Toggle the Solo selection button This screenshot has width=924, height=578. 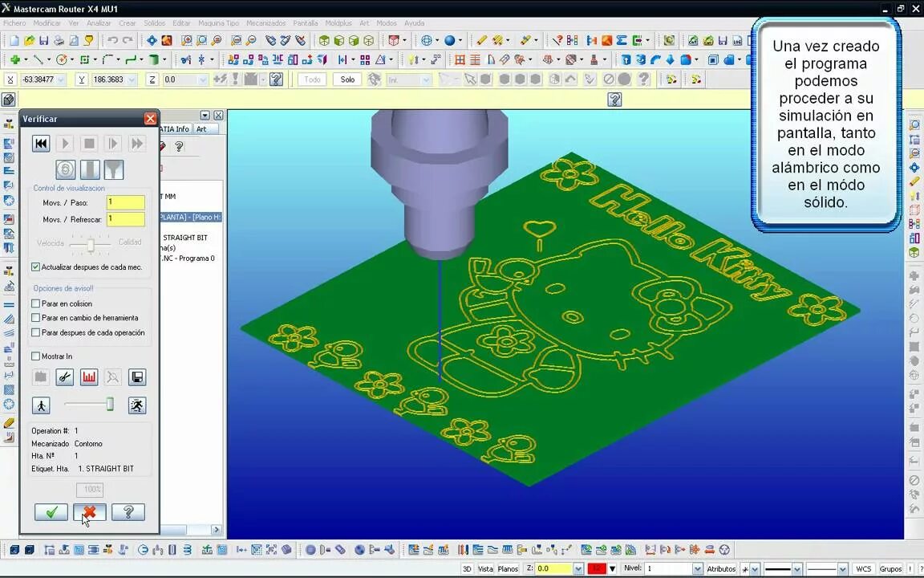pos(347,79)
